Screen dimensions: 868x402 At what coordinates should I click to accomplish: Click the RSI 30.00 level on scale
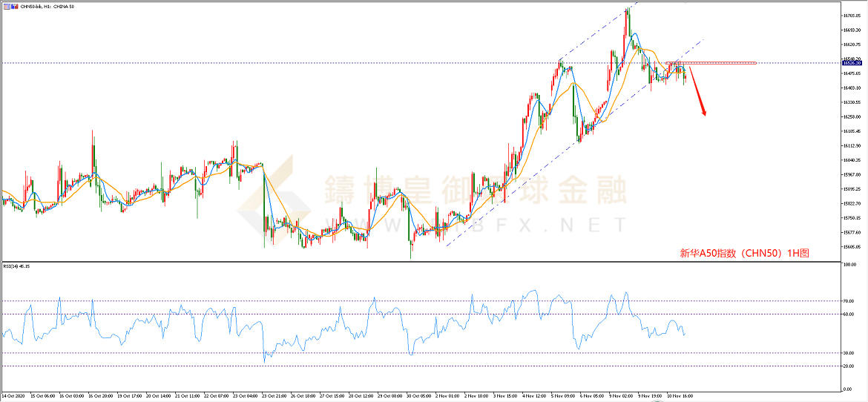[x=848, y=353]
